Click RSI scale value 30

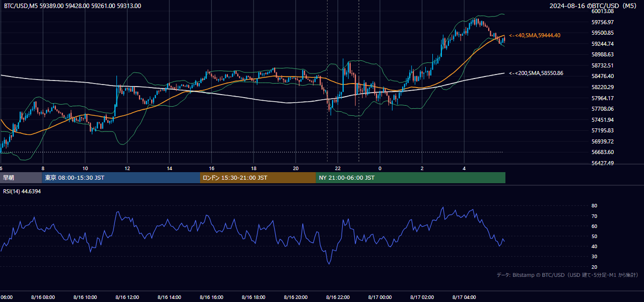pyautogui.click(x=594, y=257)
